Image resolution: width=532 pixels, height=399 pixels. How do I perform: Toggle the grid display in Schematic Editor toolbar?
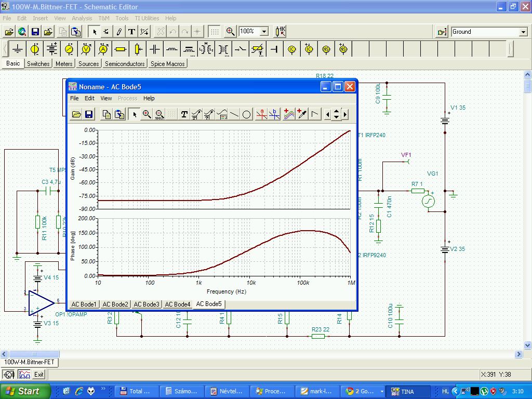tap(215, 32)
